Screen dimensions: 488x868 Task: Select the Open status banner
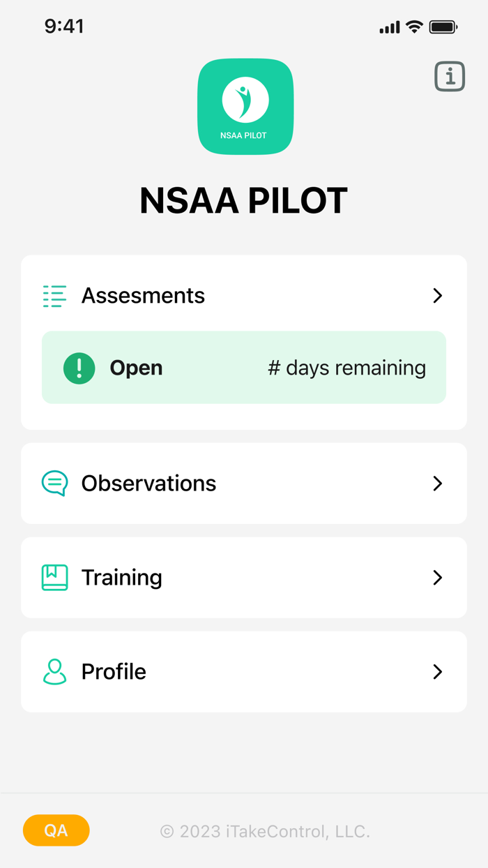(x=244, y=368)
